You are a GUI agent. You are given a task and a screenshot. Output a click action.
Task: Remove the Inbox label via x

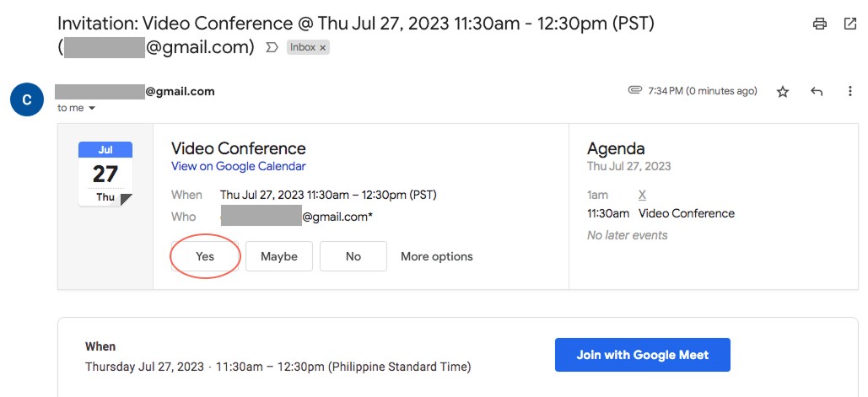[x=323, y=48]
